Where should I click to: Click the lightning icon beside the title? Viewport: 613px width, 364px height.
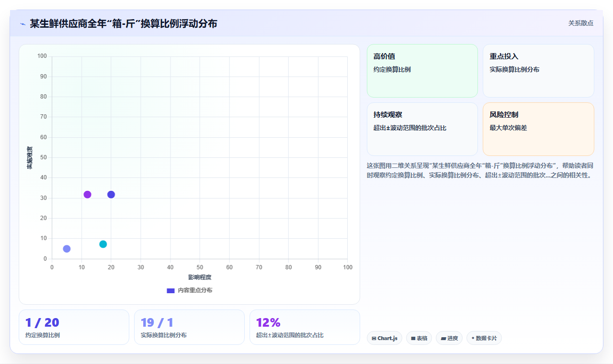(x=23, y=24)
